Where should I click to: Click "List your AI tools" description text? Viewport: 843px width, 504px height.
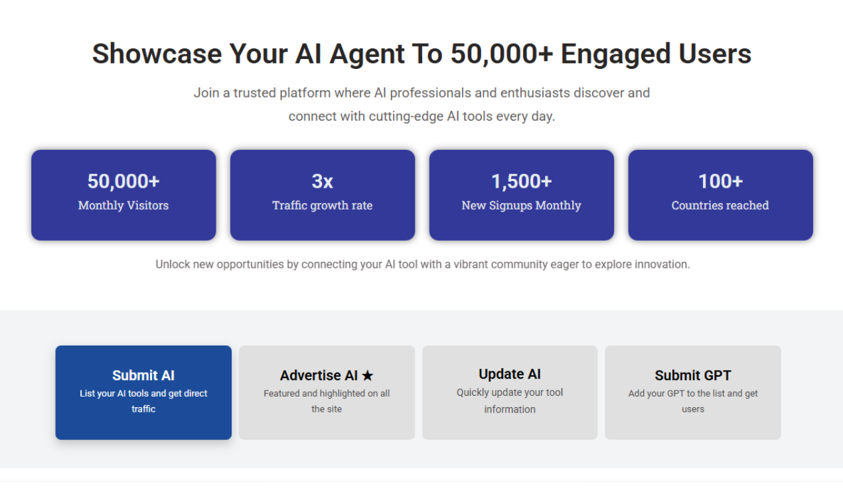(x=143, y=401)
